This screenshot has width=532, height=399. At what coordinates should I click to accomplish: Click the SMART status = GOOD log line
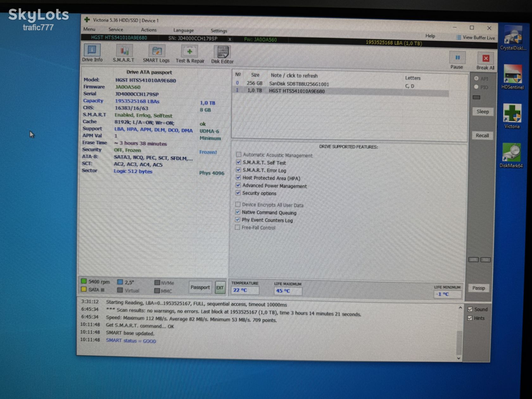[x=131, y=341]
